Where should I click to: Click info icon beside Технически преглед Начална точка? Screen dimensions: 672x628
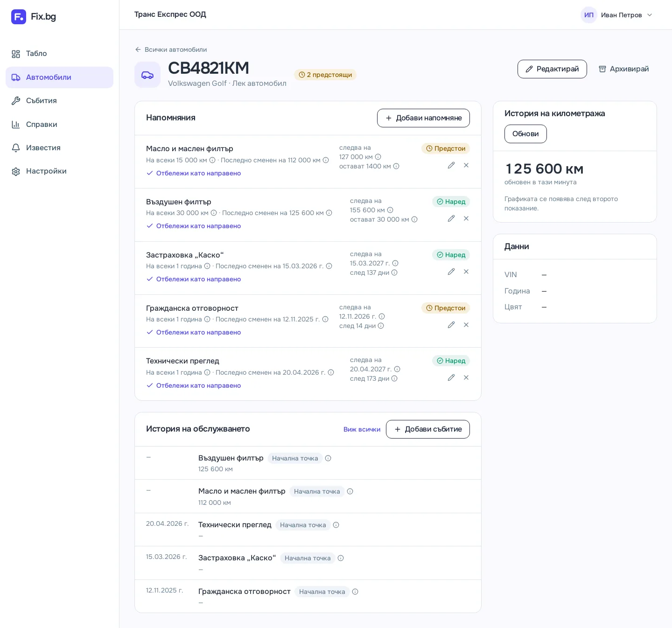(x=336, y=525)
